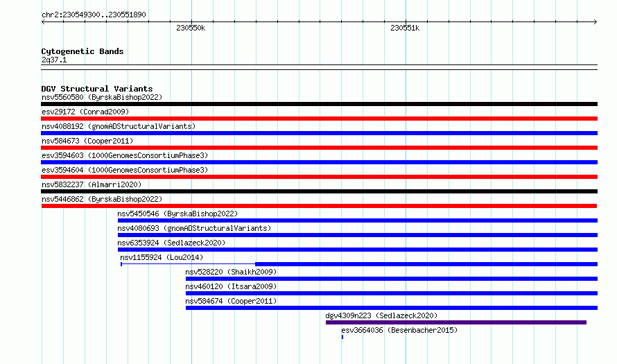
Task: Select the red bar under nsv584673
Action: tap(319, 148)
